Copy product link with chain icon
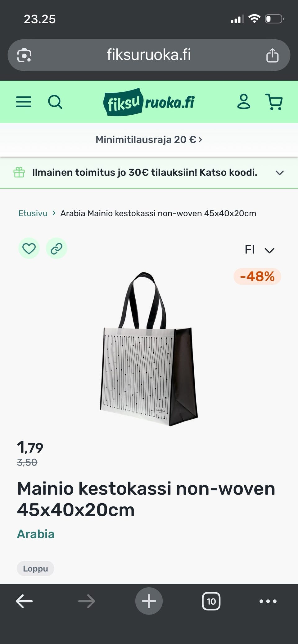The image size is (298, 644). click(x=56, y=249)
